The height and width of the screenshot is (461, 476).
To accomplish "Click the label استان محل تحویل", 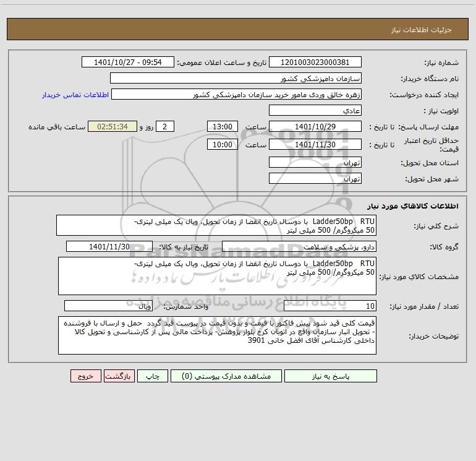I will (430, 163).
